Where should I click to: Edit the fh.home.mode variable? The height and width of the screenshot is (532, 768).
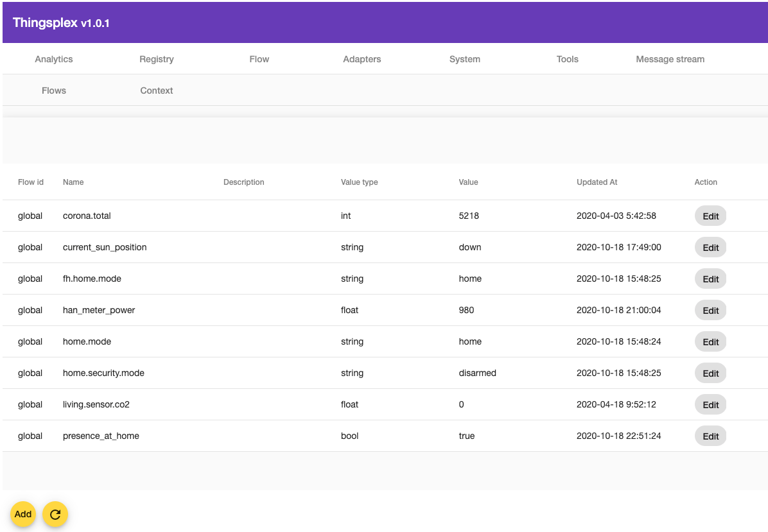click(710, 279)
